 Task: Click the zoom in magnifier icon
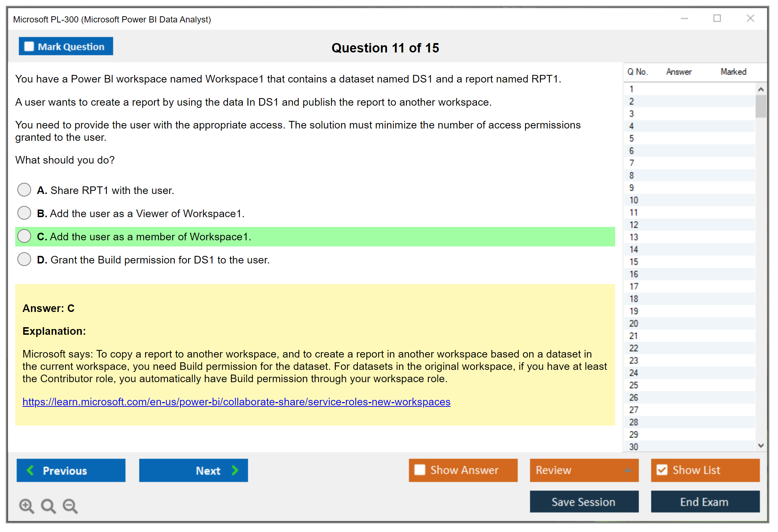26,506
